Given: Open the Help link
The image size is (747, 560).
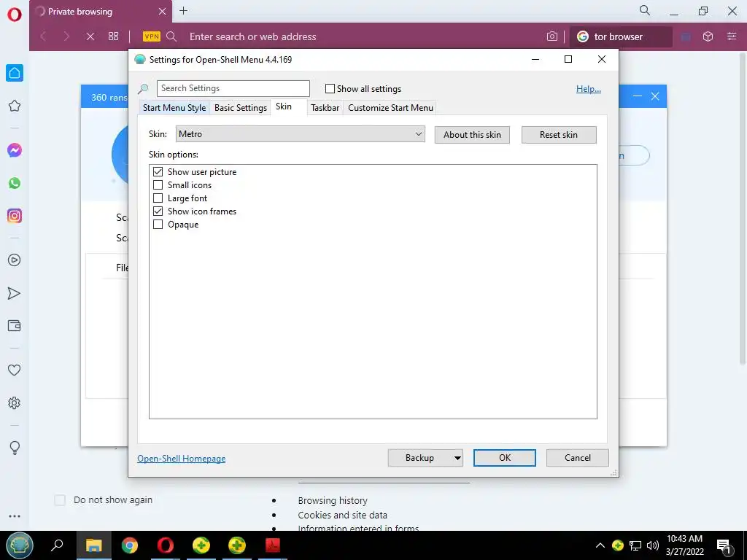Looking at the screenshot, I should pos(589,89).
